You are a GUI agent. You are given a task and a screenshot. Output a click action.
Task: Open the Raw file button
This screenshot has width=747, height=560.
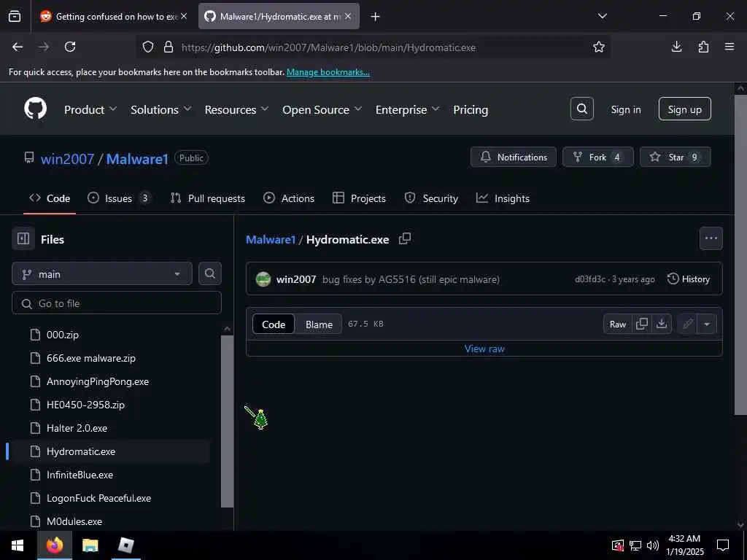point(617,324)
